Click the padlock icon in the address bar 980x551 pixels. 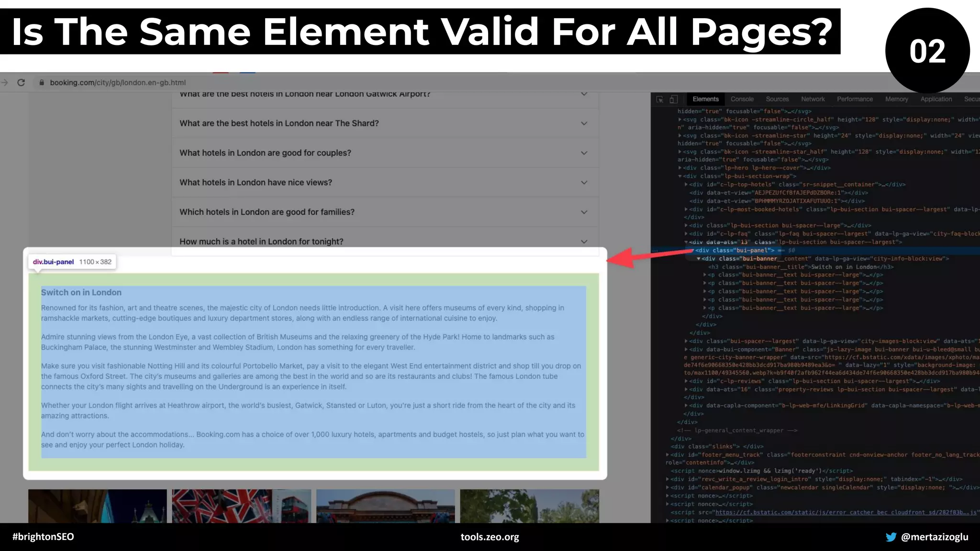click(x=42, y=82)
